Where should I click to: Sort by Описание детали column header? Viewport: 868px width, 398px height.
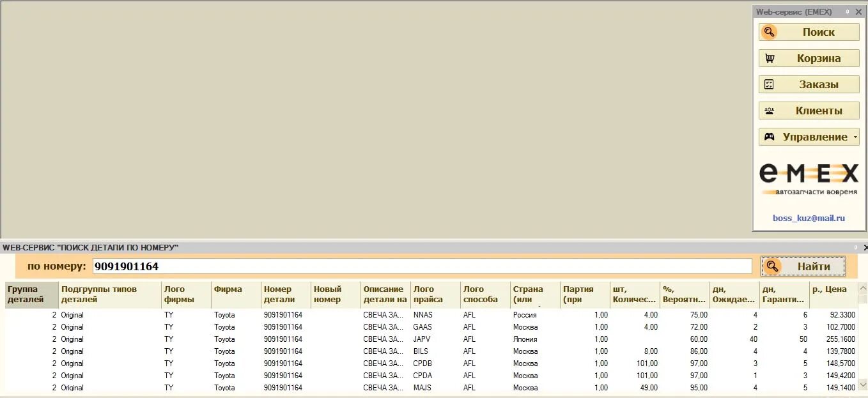(x=385, y=295)
